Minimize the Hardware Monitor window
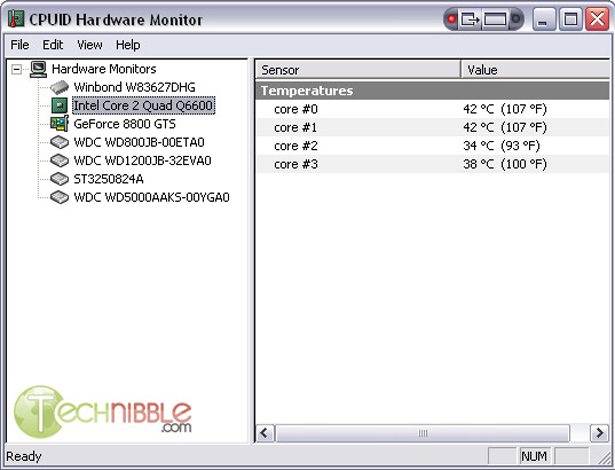This screenshot has width=615, height=470. click(544, 18)
